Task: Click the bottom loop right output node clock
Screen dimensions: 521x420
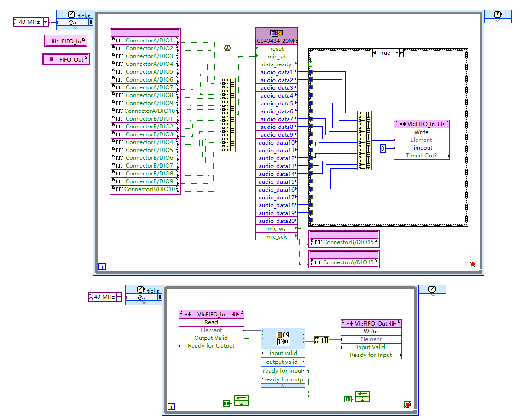Action: pos(432,289)
